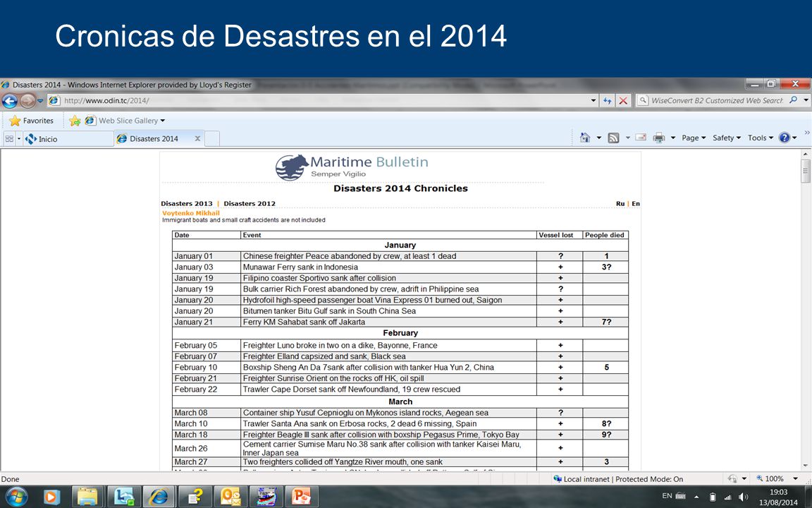This screenshot has width=812, height=508.
Task: Switch to PowerPoint in the taskbar
Action: pos(302,497)
